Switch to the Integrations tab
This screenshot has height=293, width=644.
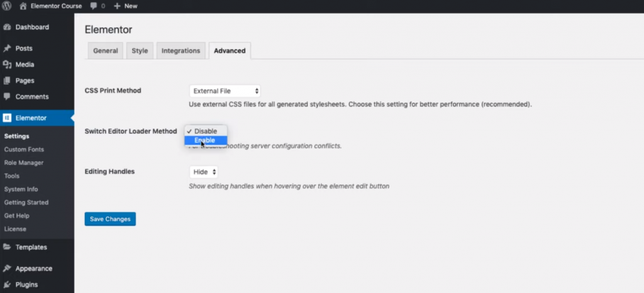pos(180,51)
